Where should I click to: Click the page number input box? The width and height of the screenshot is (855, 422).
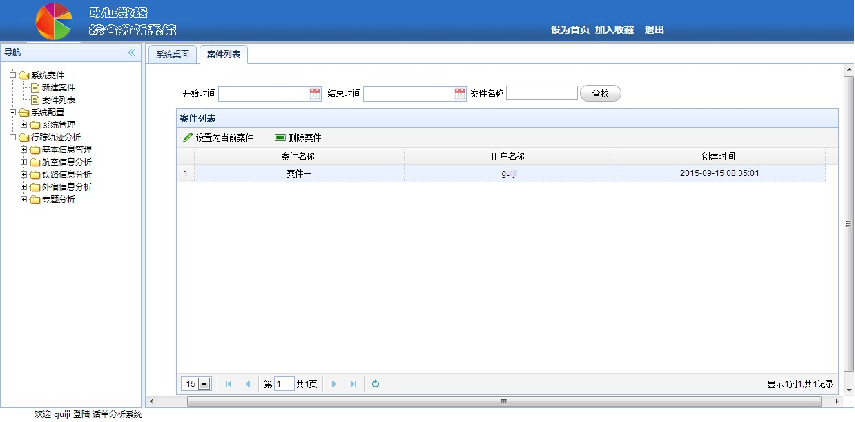[284, 384]
